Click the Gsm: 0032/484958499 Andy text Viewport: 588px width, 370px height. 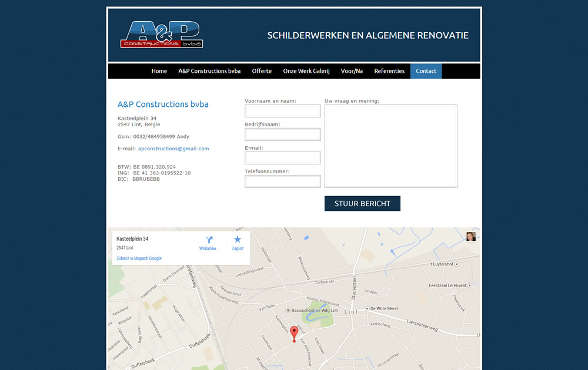(153, 137)
